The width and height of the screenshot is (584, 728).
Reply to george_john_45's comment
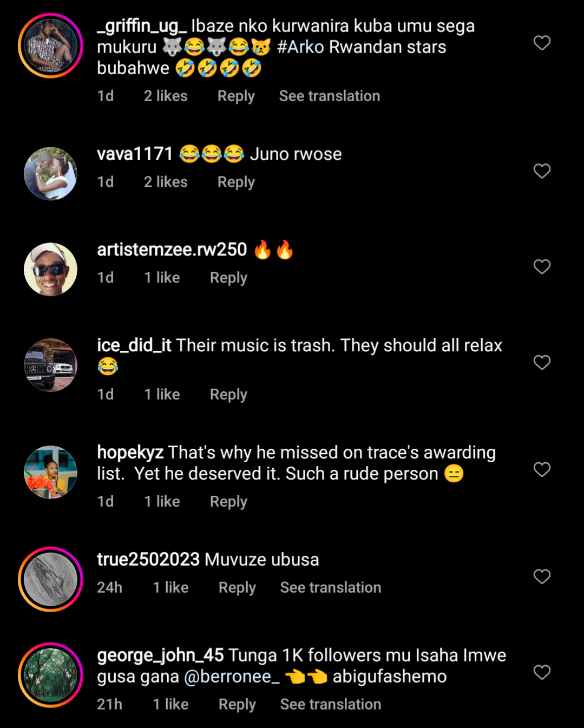click(x=237, y=705)
